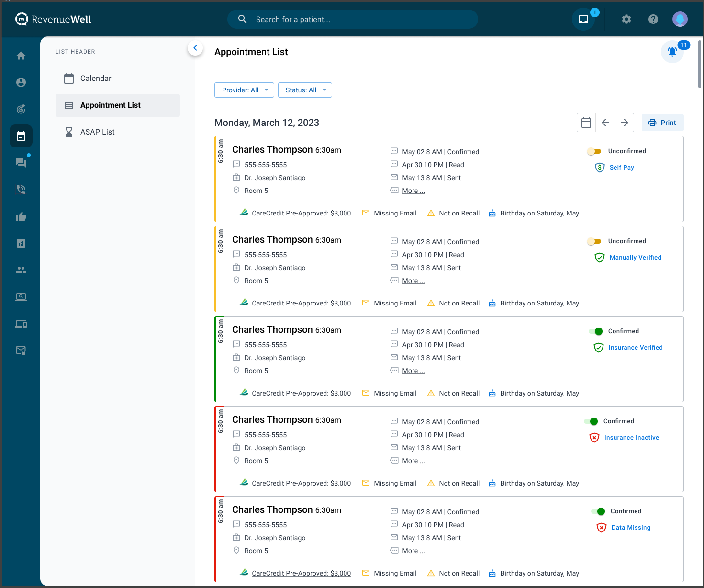
Task: Open the Insurance Verified link
Action: click(636, 348)
